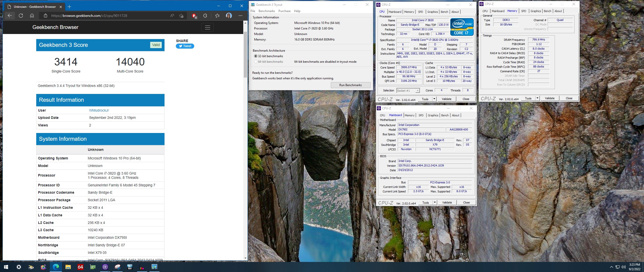Open Graphics tab in Memory CPU-Z window
Viewport: 644px width, 272px height.
point(536,11)
